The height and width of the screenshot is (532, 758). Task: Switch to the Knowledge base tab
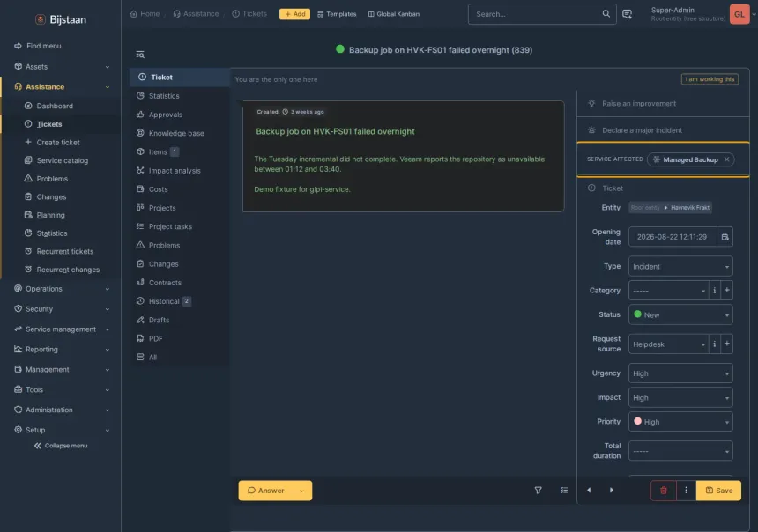(179, 133)
